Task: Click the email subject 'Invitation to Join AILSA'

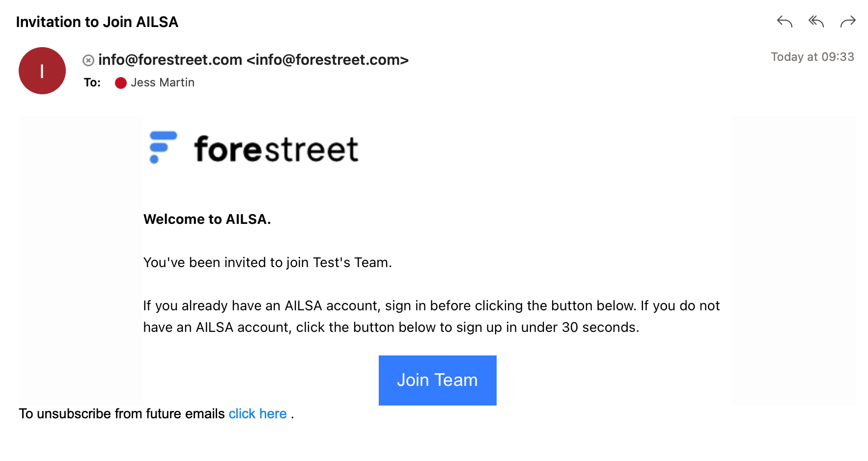Action: click(x=97, y=22)
